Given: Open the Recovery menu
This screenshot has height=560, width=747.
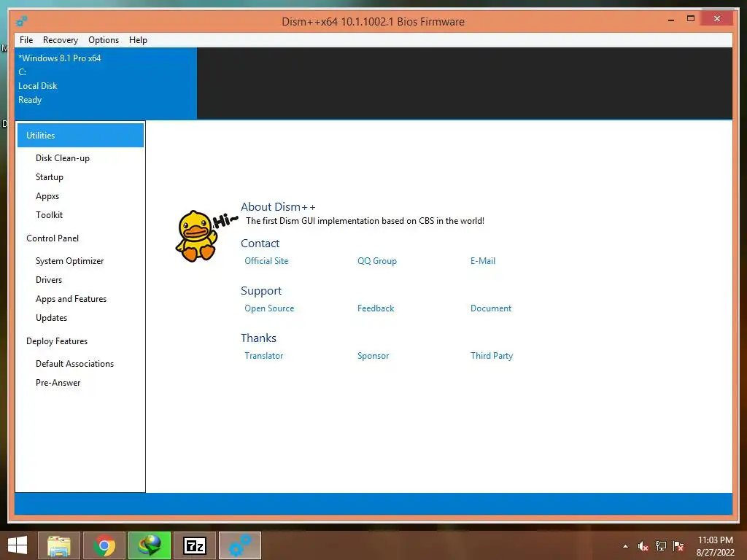Looking at the screenshot, I should point(61,40).
